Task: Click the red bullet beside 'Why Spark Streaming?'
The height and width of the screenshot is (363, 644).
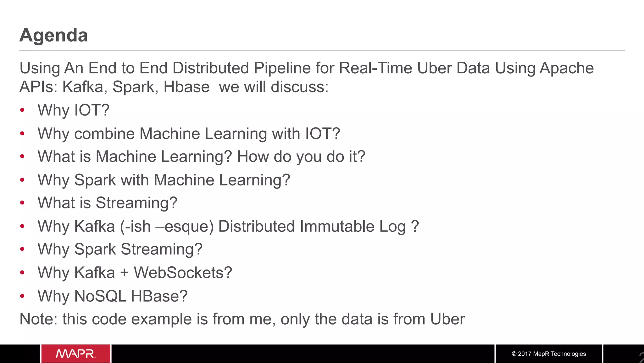Action: (22, 249)
